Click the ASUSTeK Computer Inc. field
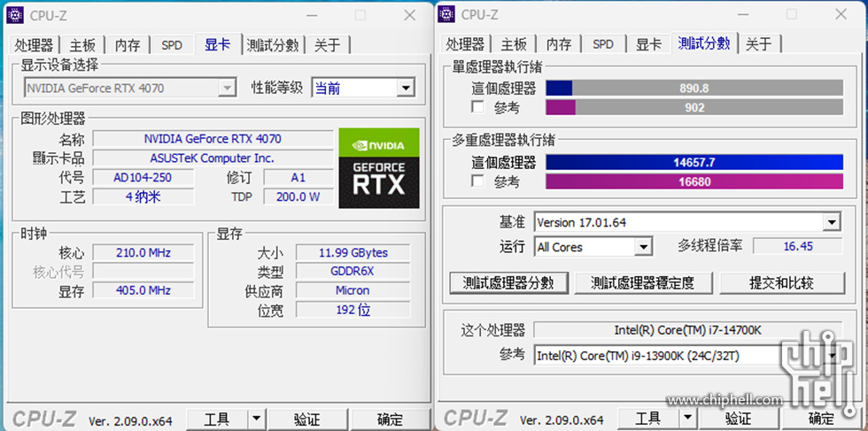The height and width of the screenshot is (431, 868). (x=213, y=158)
